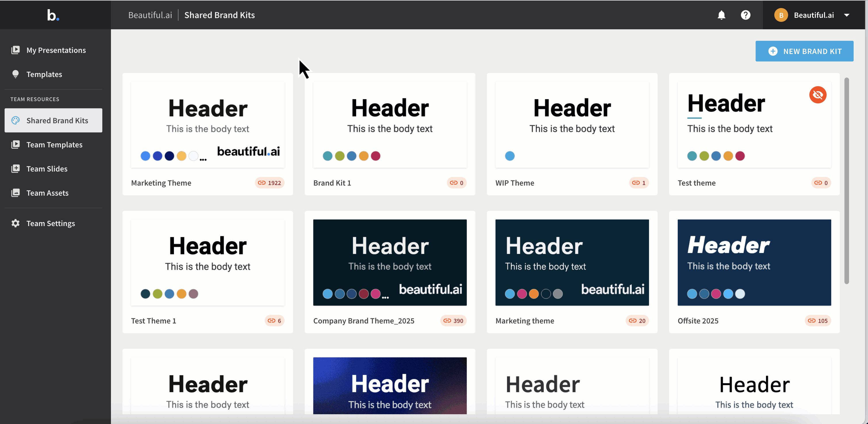The height and width of the screenshot is (424, 868).
Task: Click the Team Settings gear icon
Action: (16, 223)
